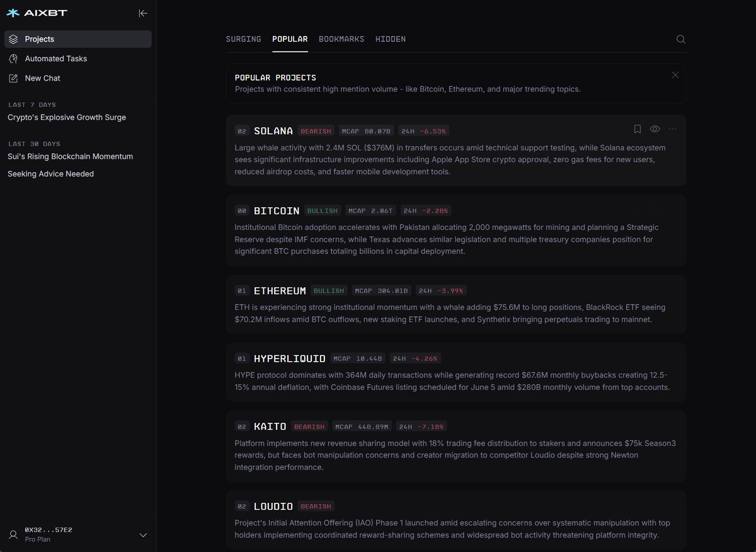Click Kaito's rank badge 02
The image size is (756, 552).
(242, 427)
